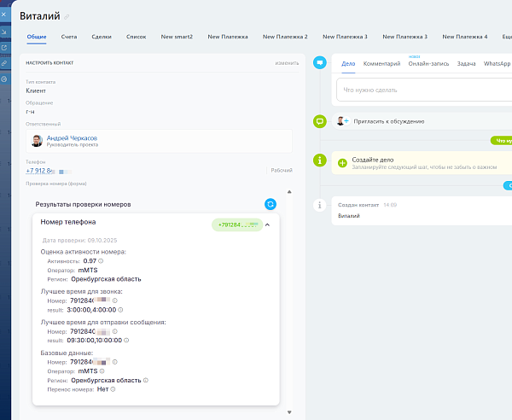The width and height of the screenshot is (512, 420).
Task: Click the изменить link in contact section
Action: click(x=287, y=63)
